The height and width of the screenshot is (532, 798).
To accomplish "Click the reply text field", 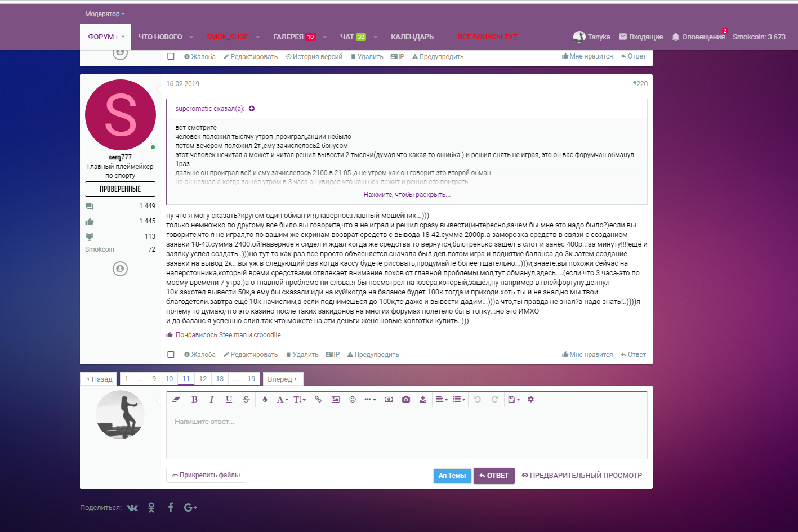I will click(x=407, y=433).
